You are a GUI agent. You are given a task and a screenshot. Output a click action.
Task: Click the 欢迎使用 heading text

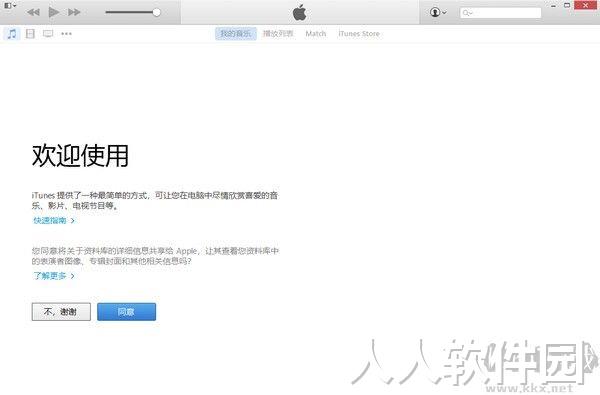[80, 155]
